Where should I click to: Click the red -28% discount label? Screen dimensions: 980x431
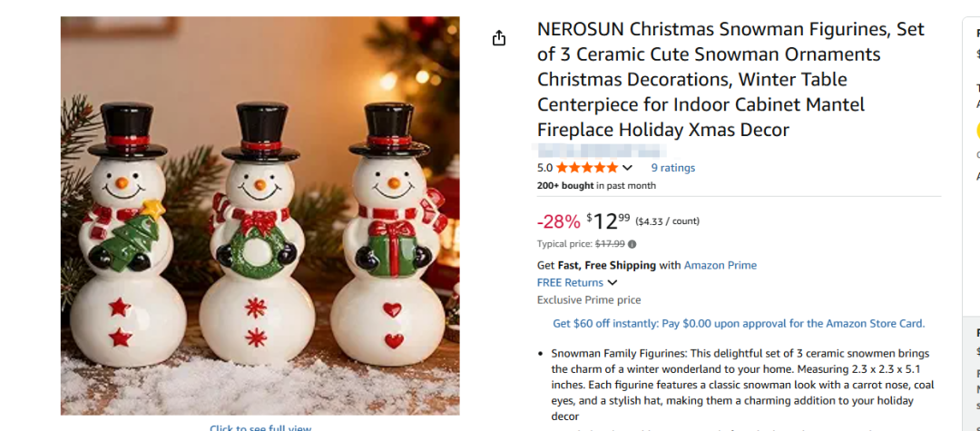point(559,221)
